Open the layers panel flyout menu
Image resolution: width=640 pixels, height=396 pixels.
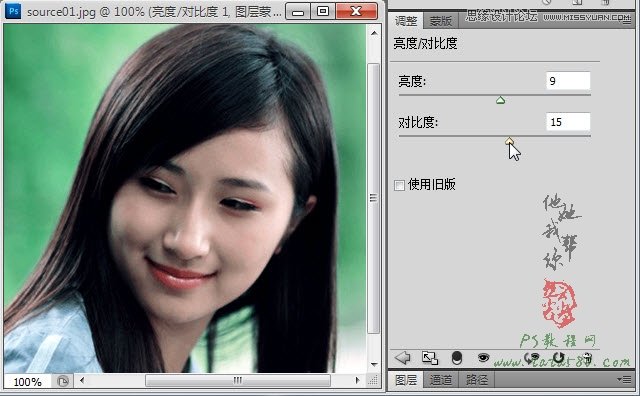tap(624, 380)
